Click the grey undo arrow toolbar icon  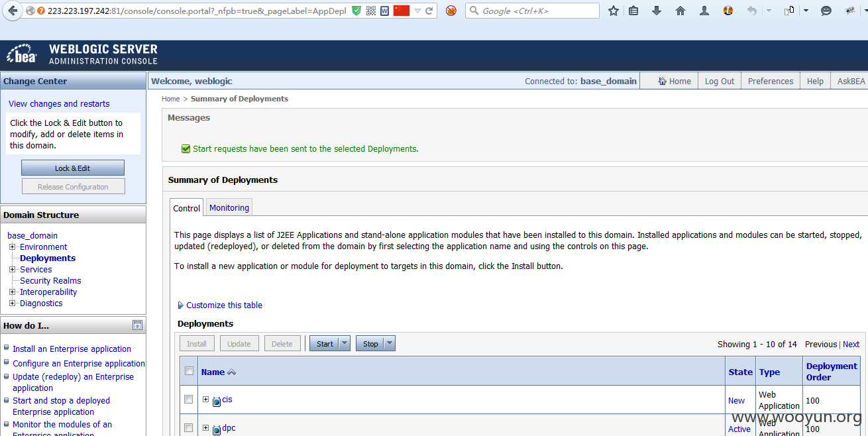tap(751, 11)
